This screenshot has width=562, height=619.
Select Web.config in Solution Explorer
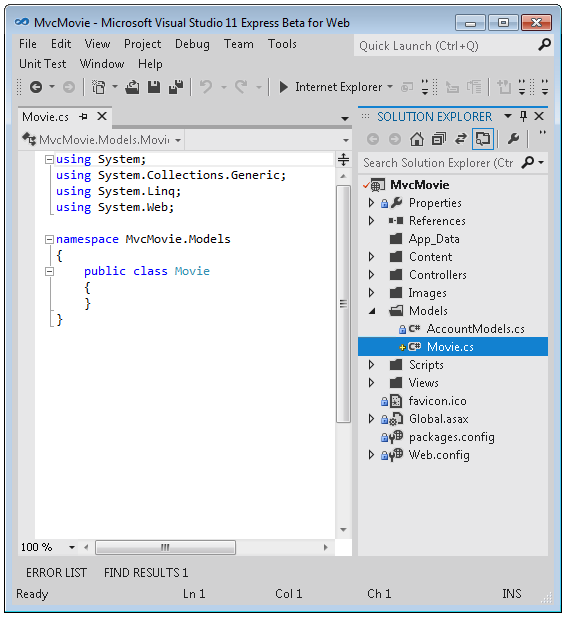tap(439, 455)
